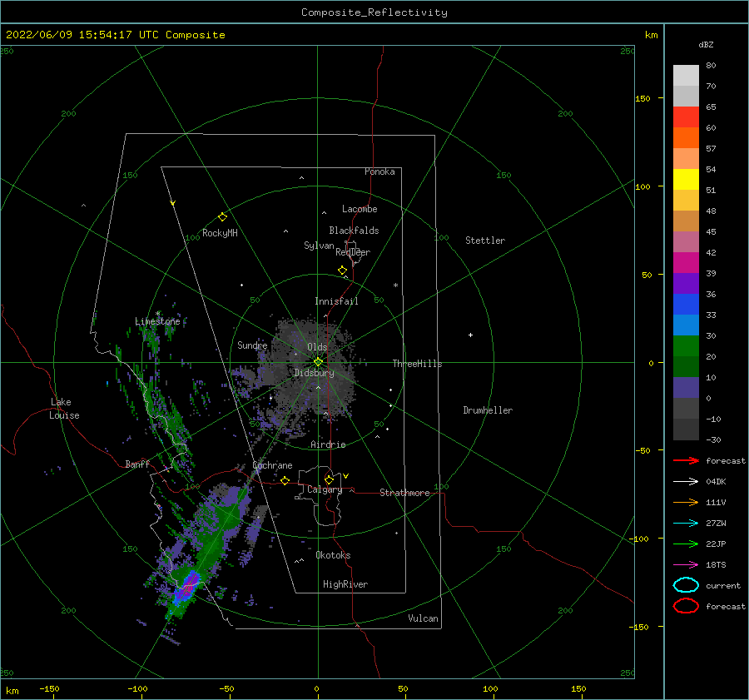Click the red 'forecast' ellipse icon
Image resolution: width=749 pixels, height=700 pixels.
point(686,606)
